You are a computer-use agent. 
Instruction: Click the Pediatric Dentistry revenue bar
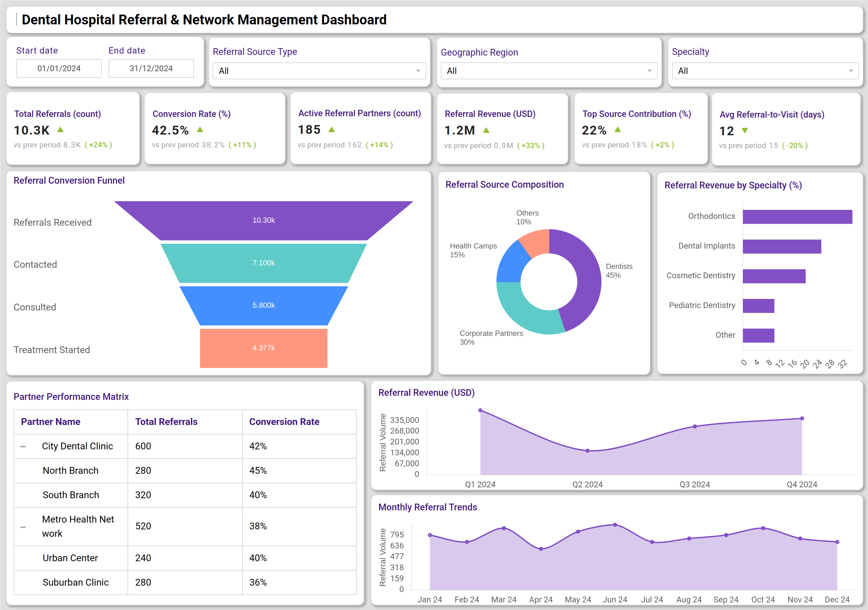pos(758,306)
